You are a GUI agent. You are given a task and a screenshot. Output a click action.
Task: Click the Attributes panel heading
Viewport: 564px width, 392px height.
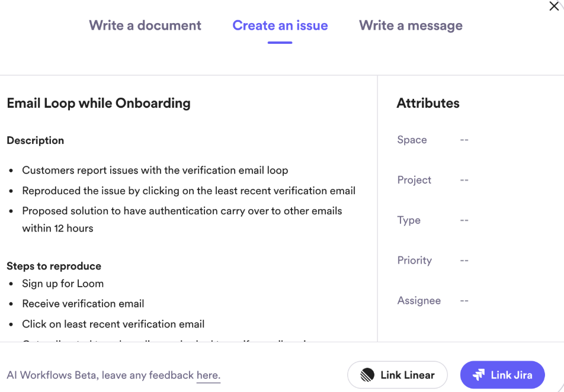pyautogui.click(x=428, y=103)
